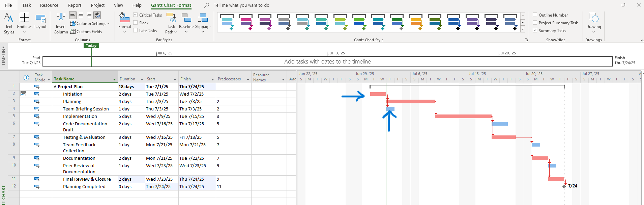Enable the Slack checkbox
Viewport: 644px width, 205px height.
[x=136, y=23]
